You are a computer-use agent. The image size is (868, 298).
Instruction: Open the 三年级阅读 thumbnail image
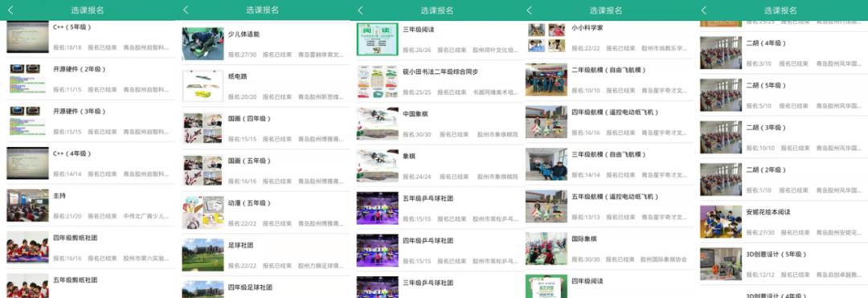coord(378,39)
